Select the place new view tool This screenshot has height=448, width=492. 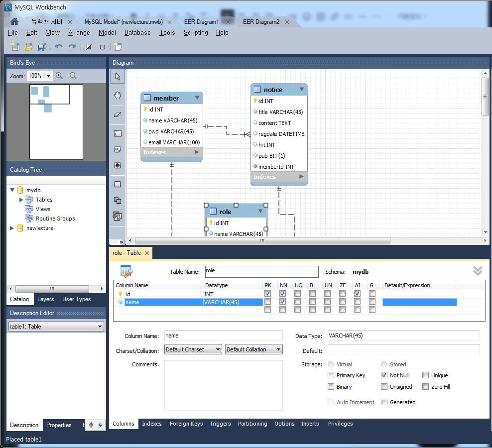[x=118, y=200]
